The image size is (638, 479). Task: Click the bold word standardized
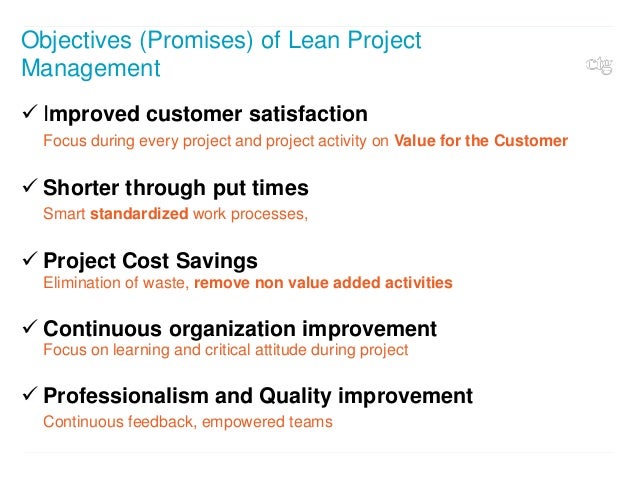[x=139, y=214]
